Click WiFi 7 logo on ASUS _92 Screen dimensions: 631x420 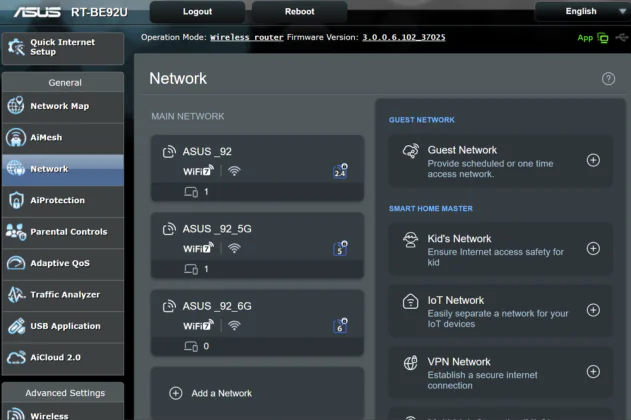[198, 171]
